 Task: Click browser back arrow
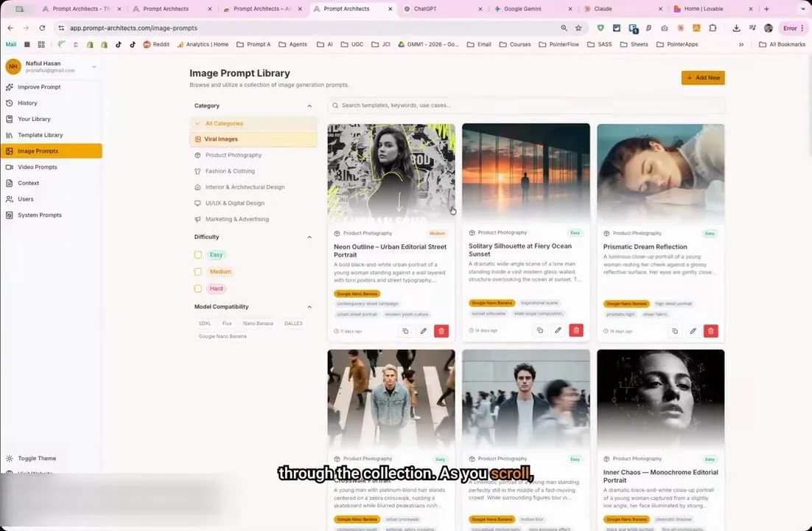tap(10, 28)
